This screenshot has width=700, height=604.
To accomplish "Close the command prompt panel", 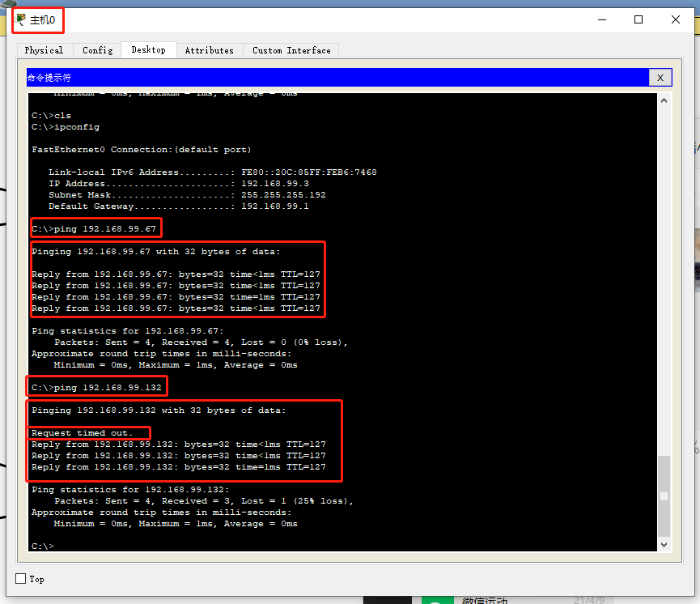I will pyautogui.click(x=660, y=78).
